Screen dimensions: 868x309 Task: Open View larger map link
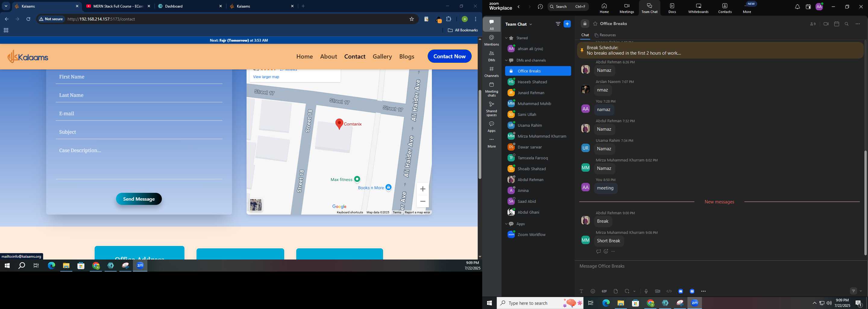[x=266, y=77]
